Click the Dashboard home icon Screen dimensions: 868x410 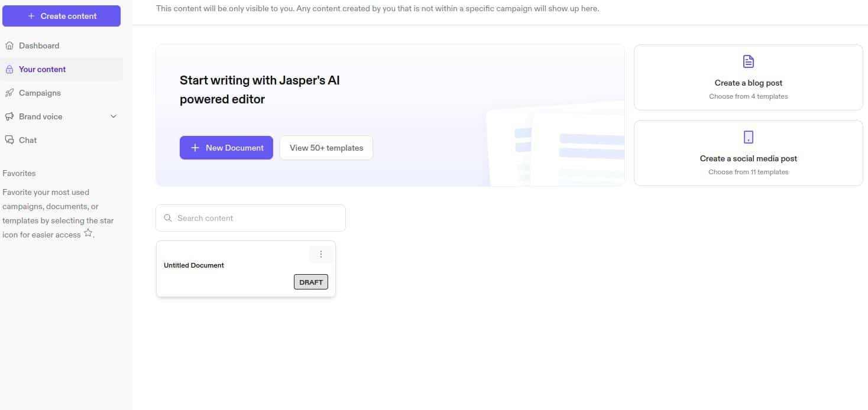click(x=9, y=45)
